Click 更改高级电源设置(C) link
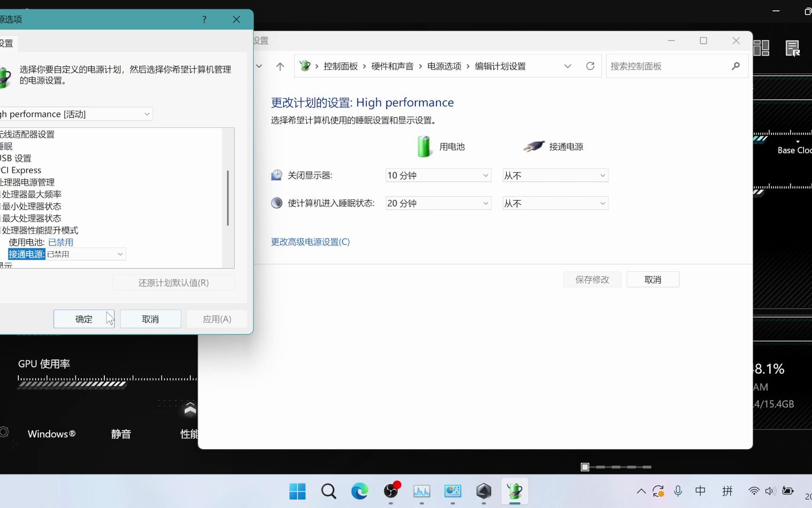 coord(310,242)
